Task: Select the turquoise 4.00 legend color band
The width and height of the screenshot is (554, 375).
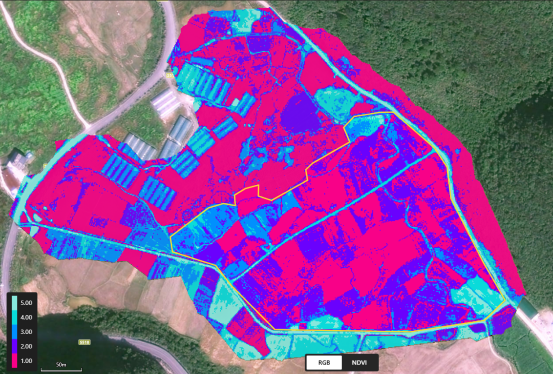Action: coord(14,317)
